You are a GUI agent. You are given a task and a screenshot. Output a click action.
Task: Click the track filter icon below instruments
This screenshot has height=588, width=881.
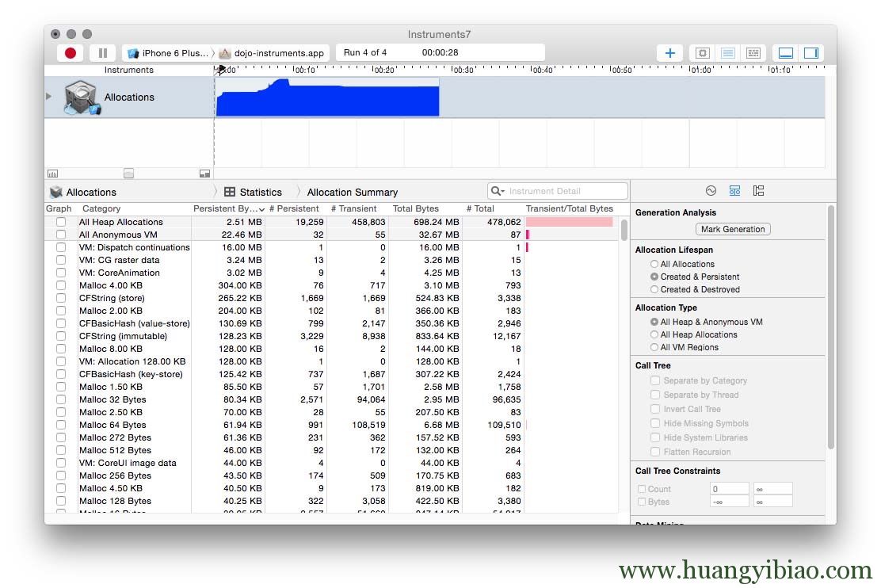click(204, 174)
